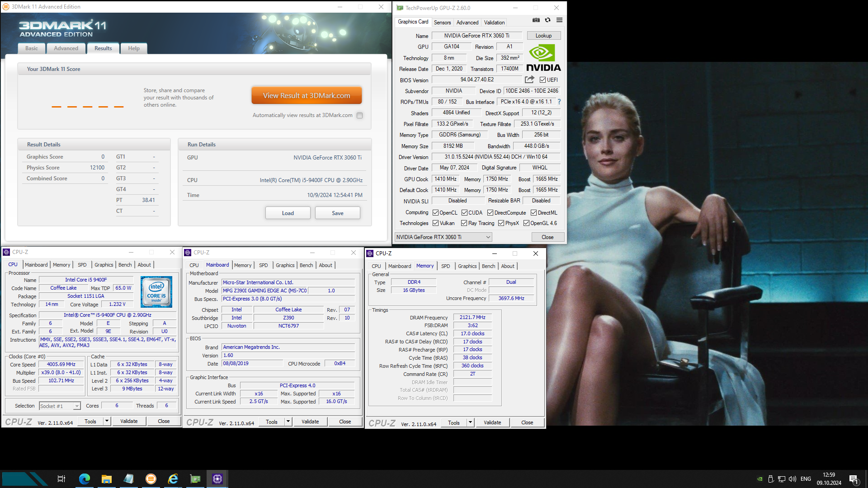Click the NVIDIA tray icon
Viewport: 868px width, 488px height.
[x=760, y=479]
